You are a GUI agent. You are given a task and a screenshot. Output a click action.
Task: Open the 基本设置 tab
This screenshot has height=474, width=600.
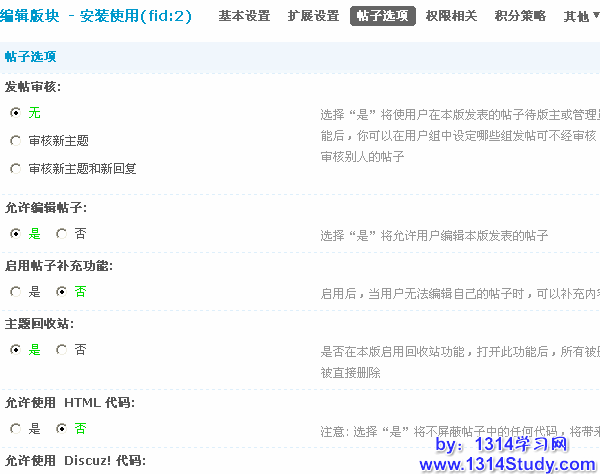click(244, 16)
